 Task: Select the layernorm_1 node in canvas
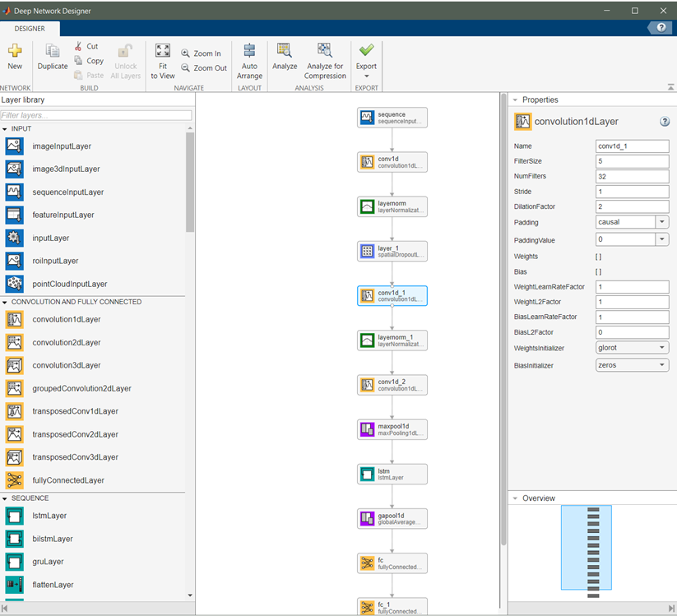tap(392, 340)
